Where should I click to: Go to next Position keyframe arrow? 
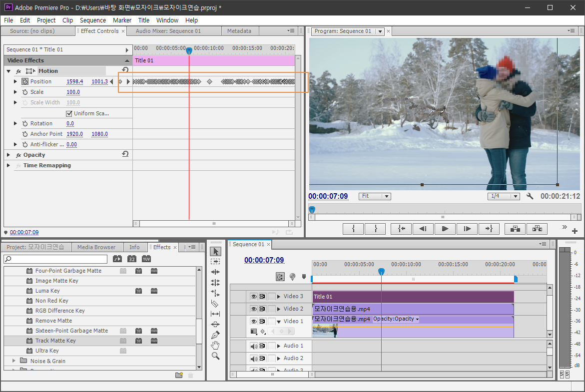[128, 81]
